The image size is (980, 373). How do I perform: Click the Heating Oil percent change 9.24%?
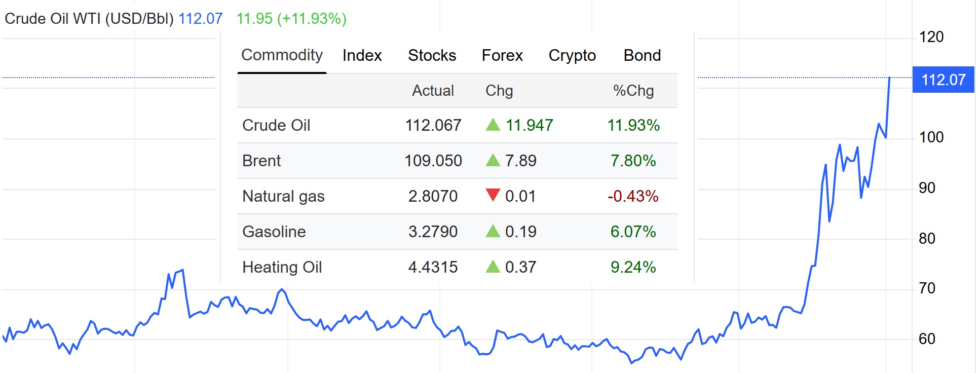[633, 267]
